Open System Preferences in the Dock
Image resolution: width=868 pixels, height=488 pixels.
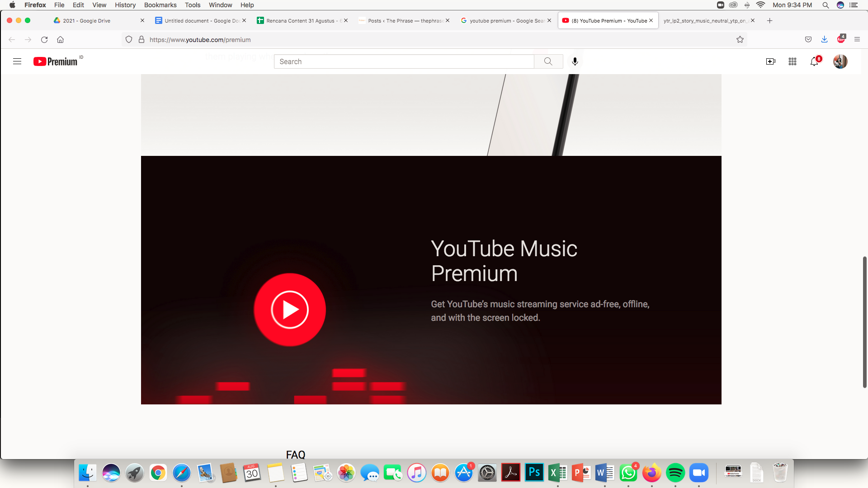487,473
